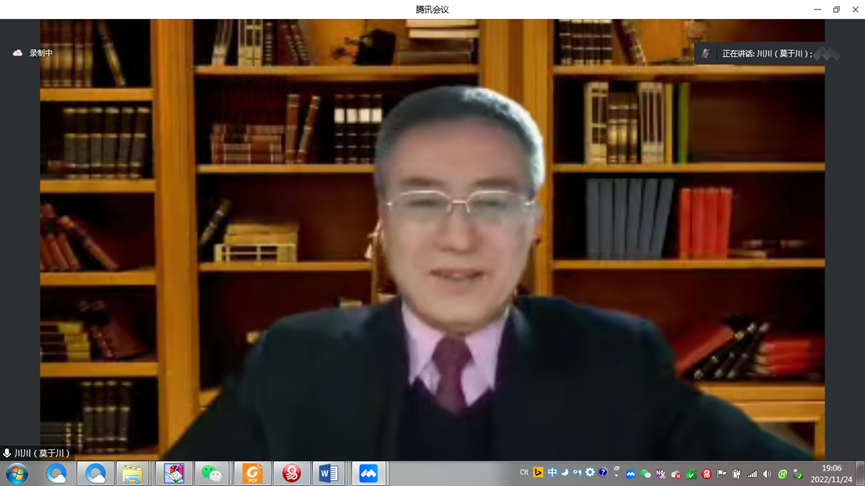Open the network signal icon in tray
The width and height of the screenshot is (865, 486).
(752, 474)
